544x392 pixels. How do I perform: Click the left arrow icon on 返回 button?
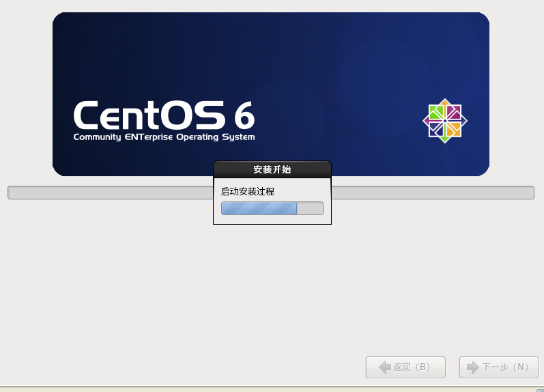pyautogui.click(x=385, y=367)
